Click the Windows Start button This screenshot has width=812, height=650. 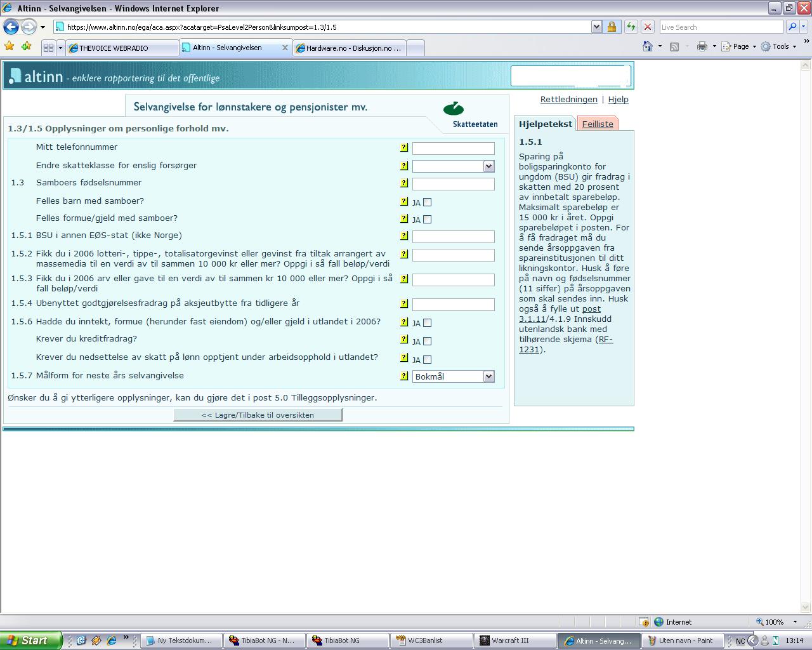tap(31, 640)
